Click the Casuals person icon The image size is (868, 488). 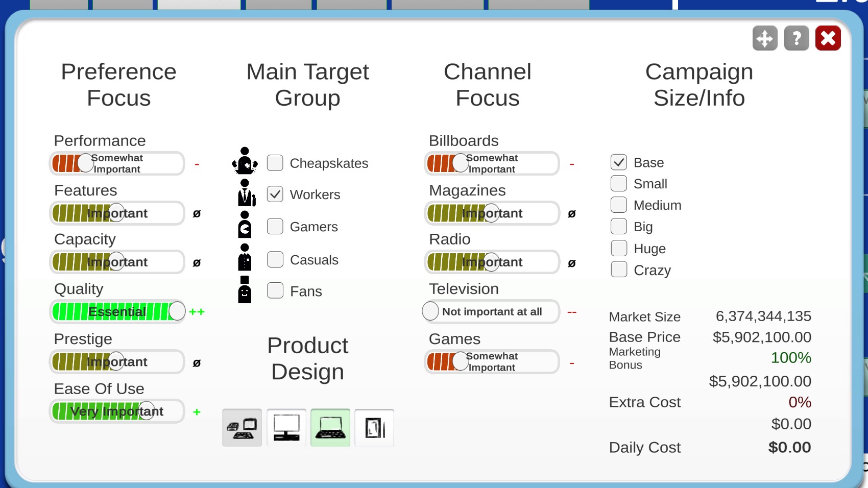(x=245, y=257)
